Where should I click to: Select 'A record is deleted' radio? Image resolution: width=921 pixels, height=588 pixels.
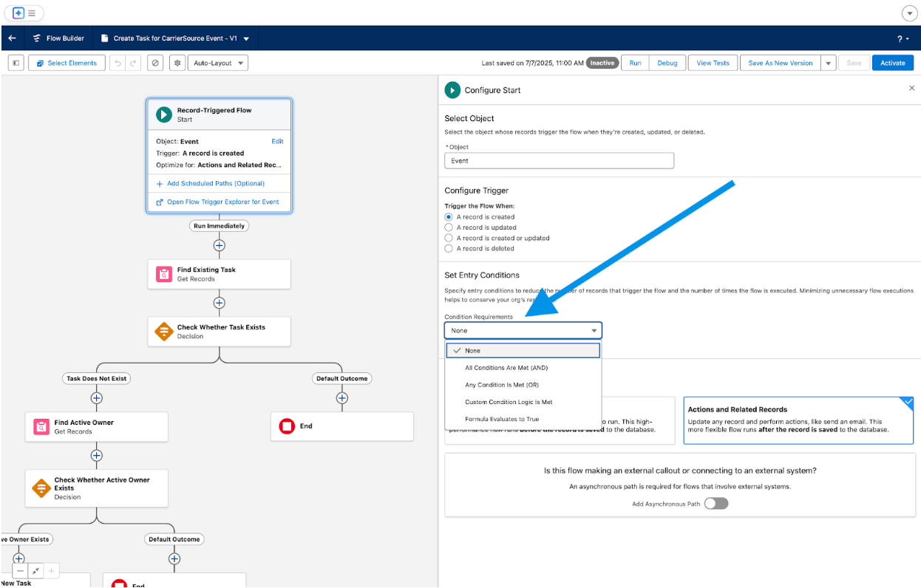click(x=449, y=248)
